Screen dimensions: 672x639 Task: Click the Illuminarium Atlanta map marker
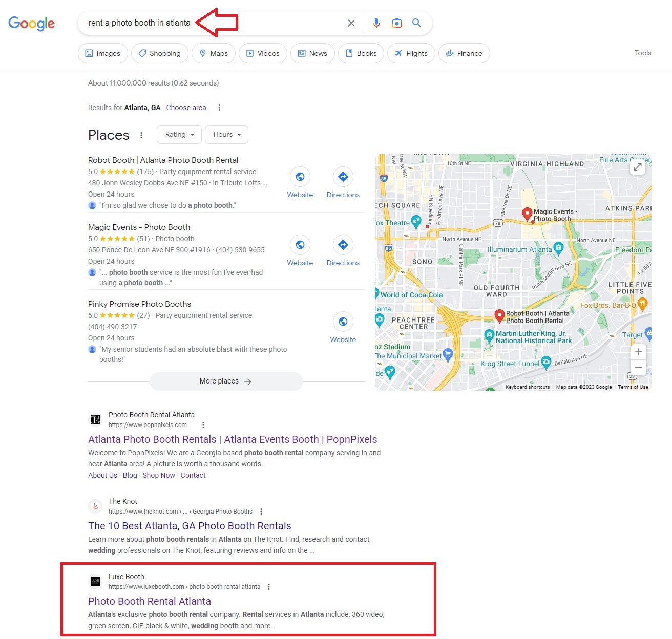click(559, 248)
